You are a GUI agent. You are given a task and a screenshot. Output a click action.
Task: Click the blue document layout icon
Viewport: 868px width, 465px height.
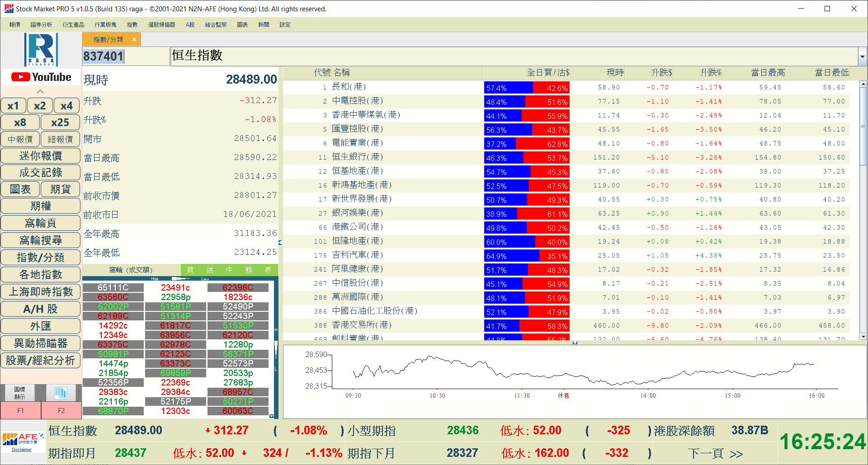coord(61,393)
